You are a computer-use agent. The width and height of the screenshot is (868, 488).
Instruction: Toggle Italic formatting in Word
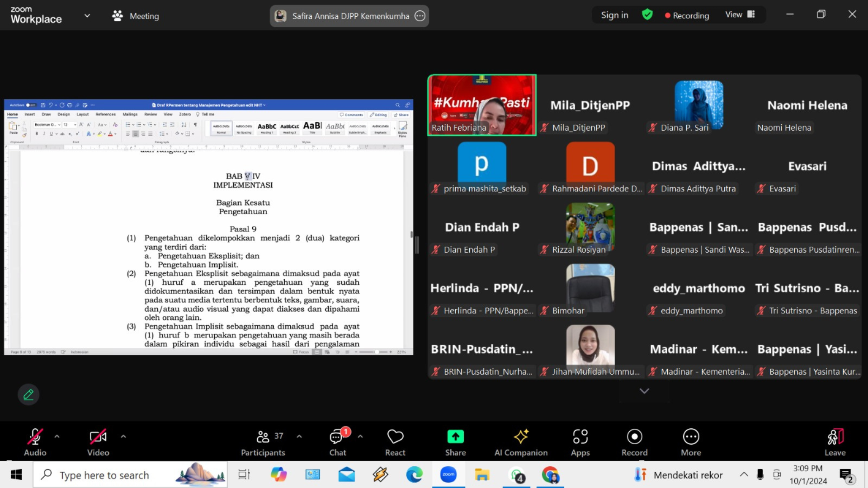pyautogui.click(x=44, y=134)
